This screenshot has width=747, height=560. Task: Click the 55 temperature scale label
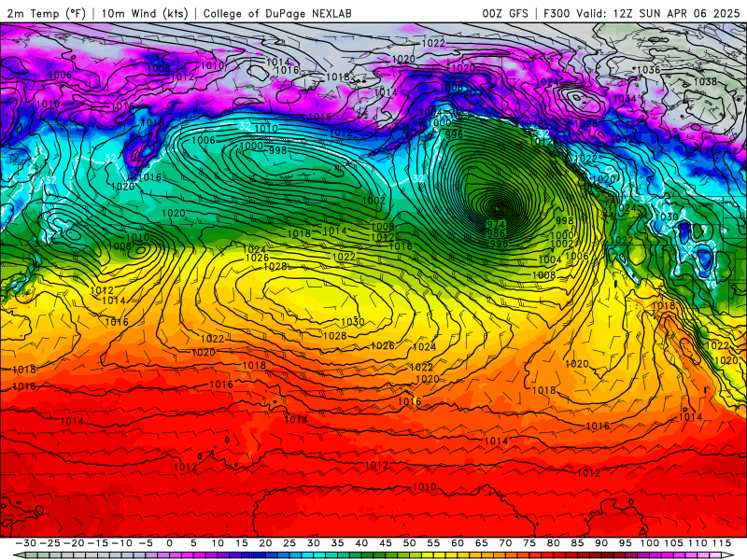click(x=433, y=543)
